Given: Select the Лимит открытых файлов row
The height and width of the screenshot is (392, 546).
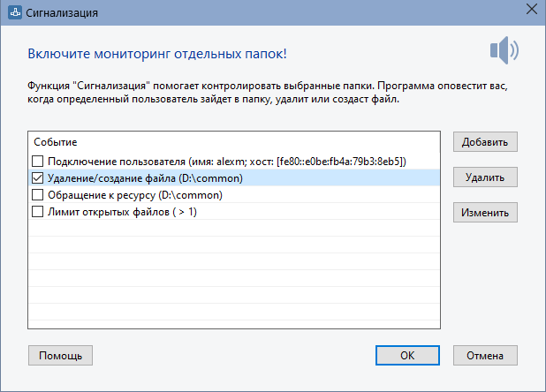Looking at the screenshot, I should pyautogui.click(x=234, y=212).
